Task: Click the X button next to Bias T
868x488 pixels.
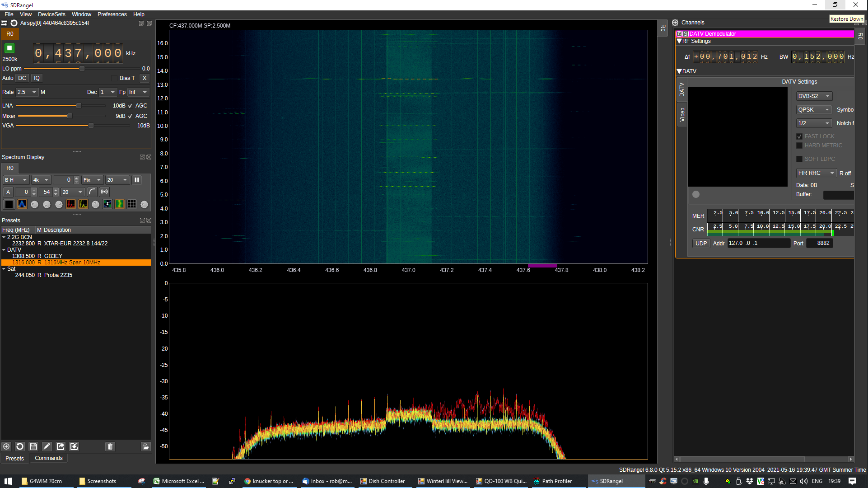Action: point(145,78)
